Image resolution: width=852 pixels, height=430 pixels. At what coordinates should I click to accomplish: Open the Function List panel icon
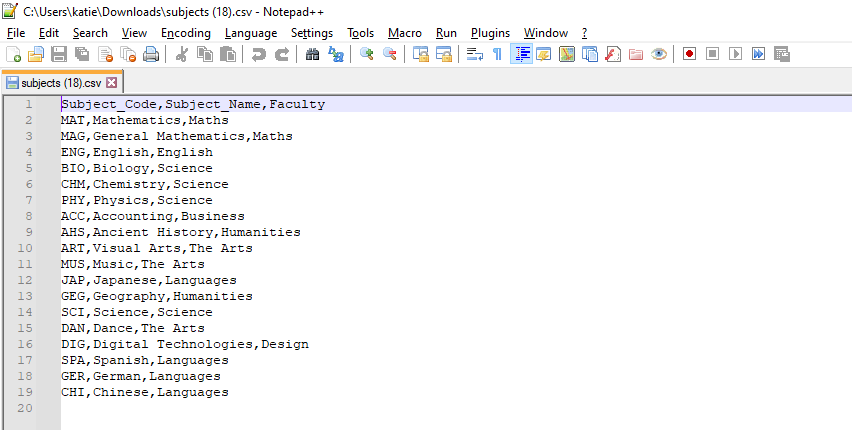[612, 54]
